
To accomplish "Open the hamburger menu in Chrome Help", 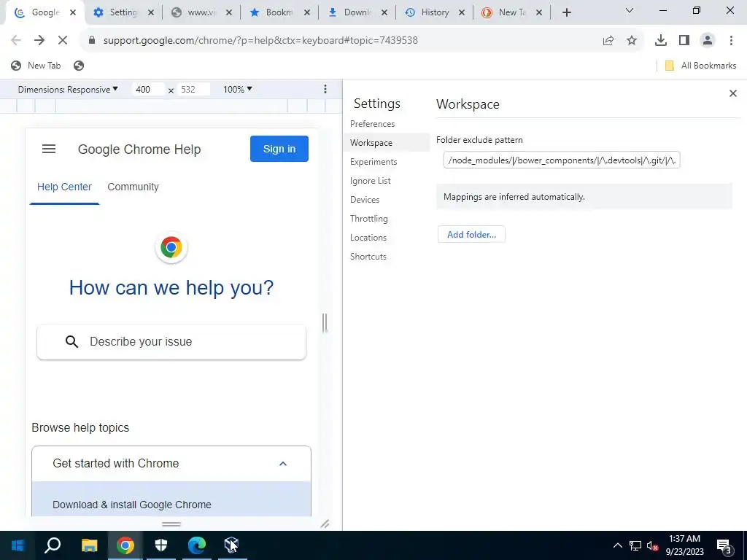I will [49, 149].
